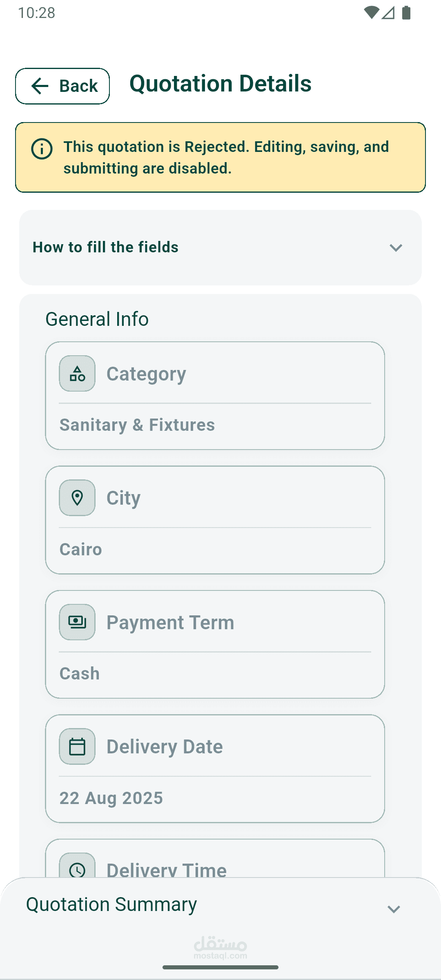The image size is (441, 980).
Task: Select the Cairo city field
Action: tap(81, 550)
